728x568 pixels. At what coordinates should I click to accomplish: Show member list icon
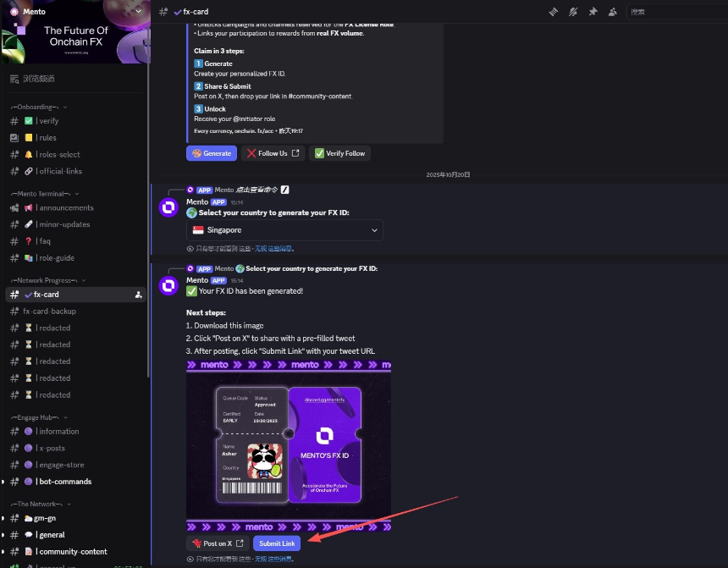tap(612, 12)
